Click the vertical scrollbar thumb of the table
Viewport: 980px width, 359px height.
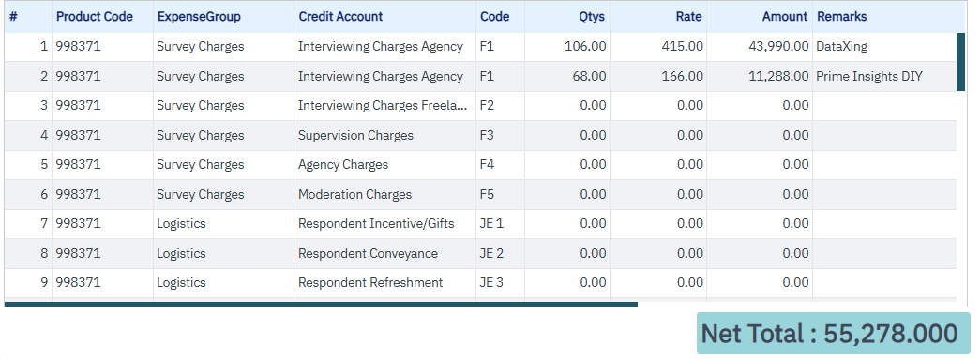960,62
